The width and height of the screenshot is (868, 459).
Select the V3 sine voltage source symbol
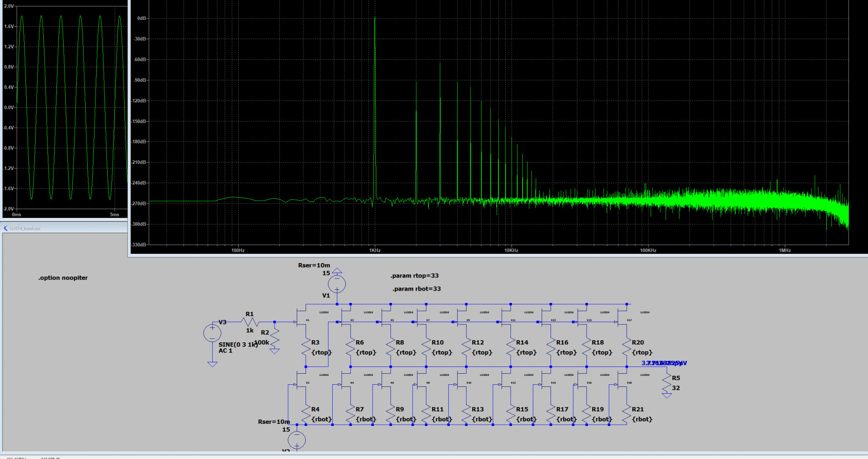click(x=212, y=333)
